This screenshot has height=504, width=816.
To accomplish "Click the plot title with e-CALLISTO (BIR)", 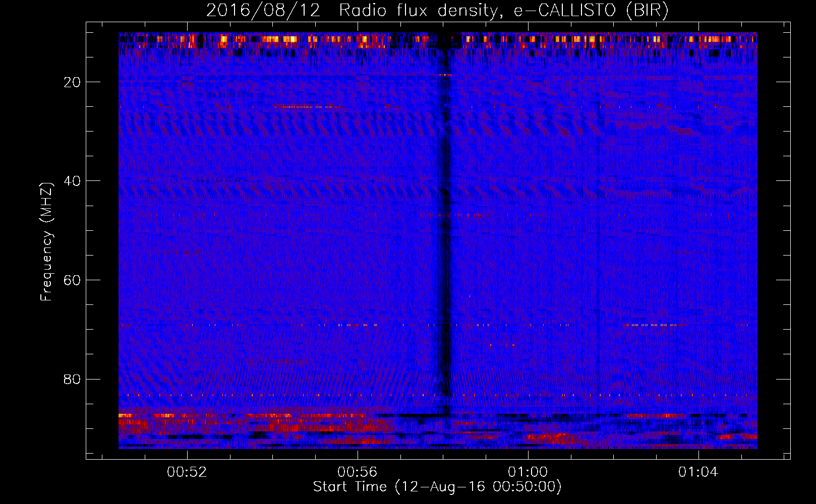I will tap(437, 11).
